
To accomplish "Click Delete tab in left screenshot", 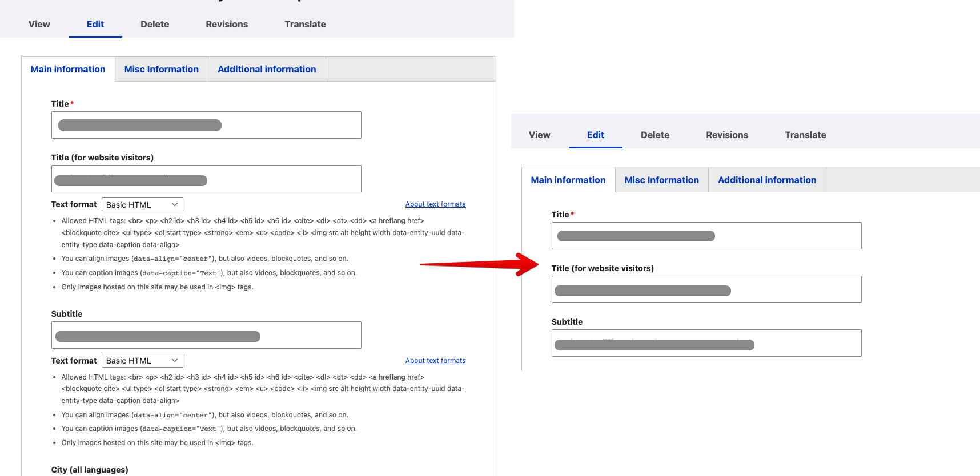I will coord(155,24).
